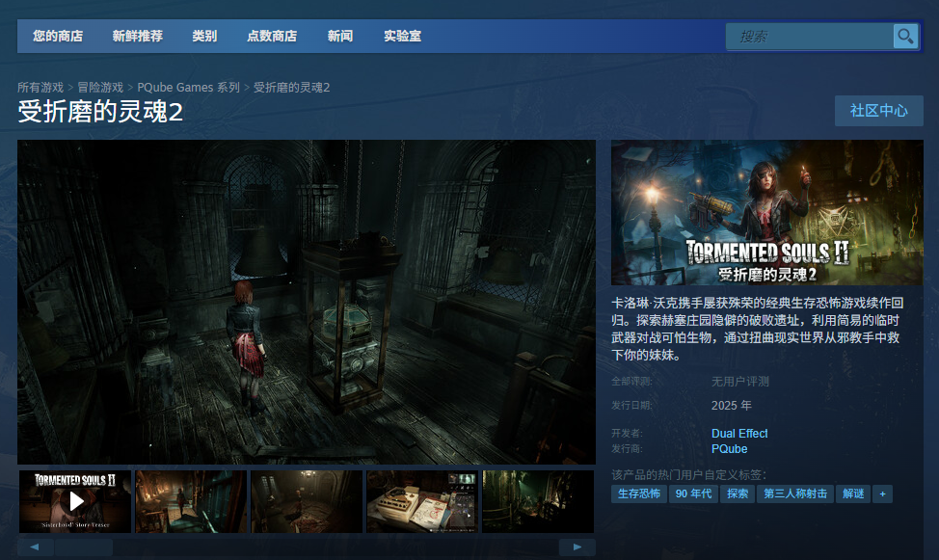
Task: Select the 生存恐怖 tag
Action: 638,494
